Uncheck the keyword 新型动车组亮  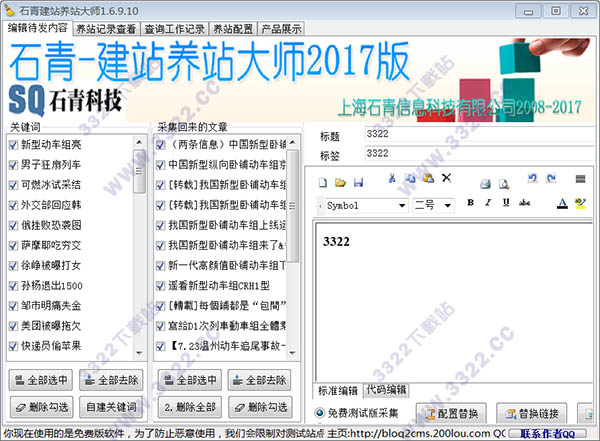(x=13, y=145)
